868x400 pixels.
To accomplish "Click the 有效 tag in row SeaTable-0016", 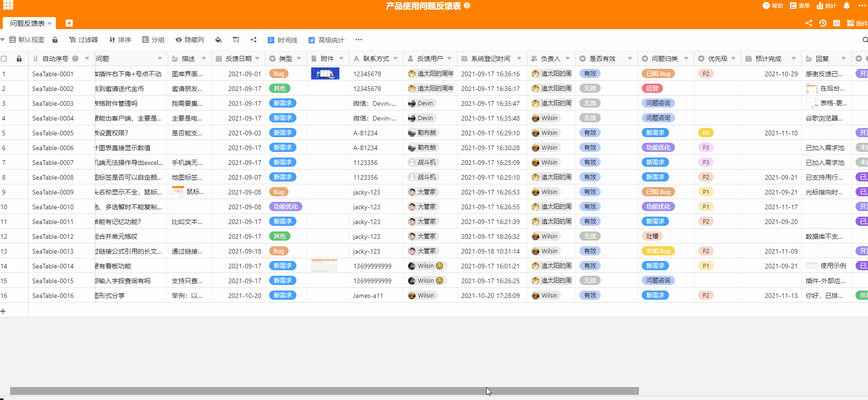I will coord(590,295).
